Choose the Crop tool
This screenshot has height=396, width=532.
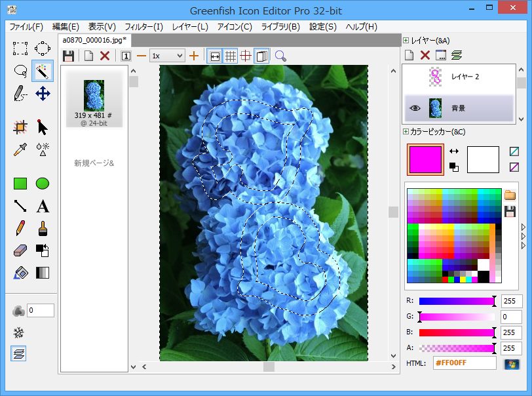click(x=20, y=127)
